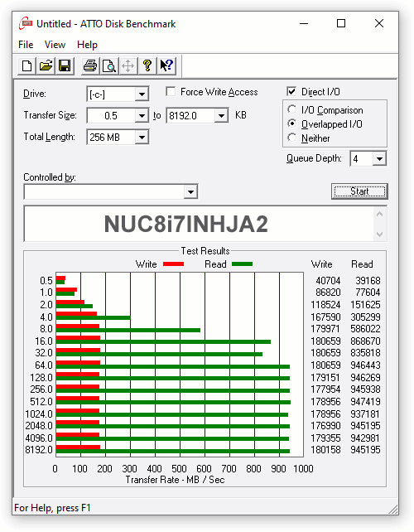Click scroll down arrow in description box
414x532 pixels.
click(x=380, y=235)
